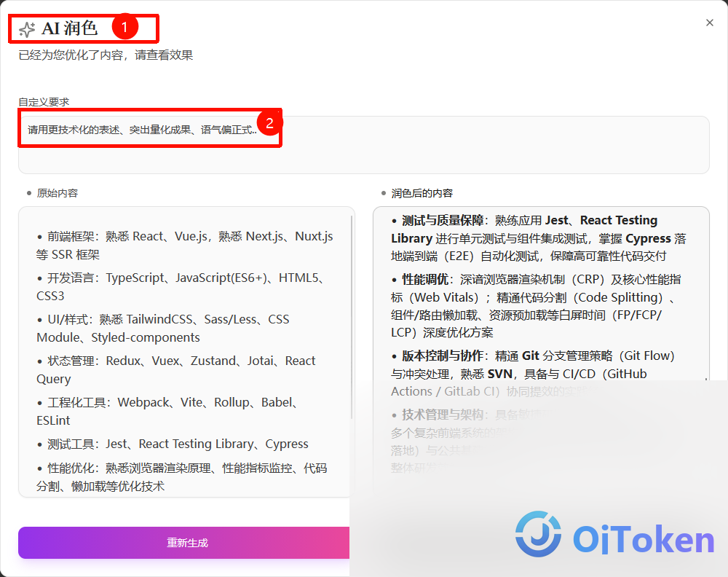Click the 工程化工具 line in original content
The width and height of the screenshot is (728, 577).
click(x=167, y=411)
